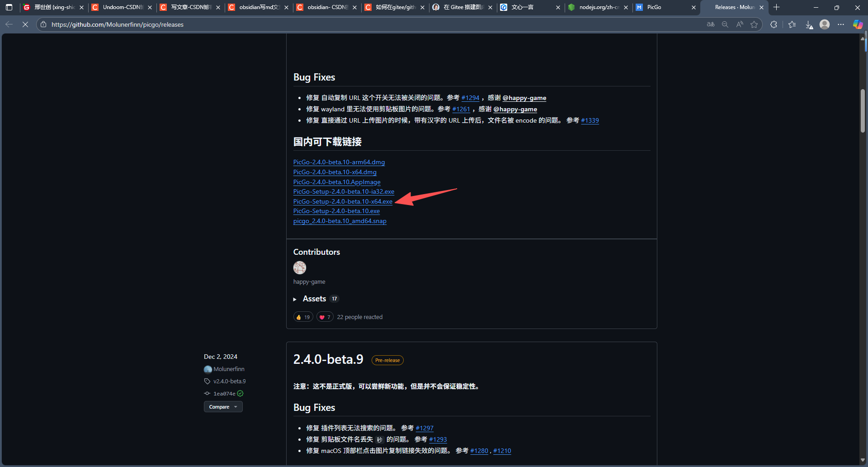Click the browser back arrow

click(9, 24)
